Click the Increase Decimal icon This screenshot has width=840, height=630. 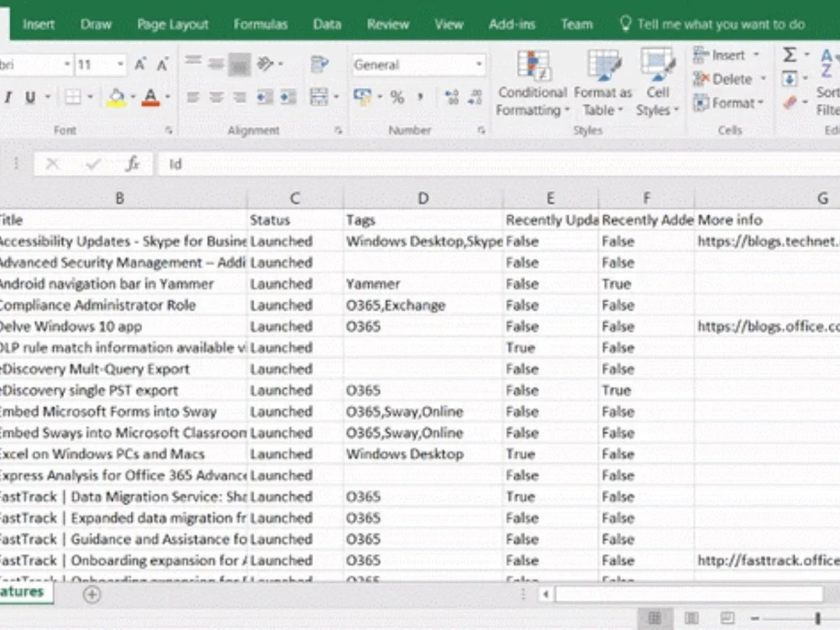[453, 97]
